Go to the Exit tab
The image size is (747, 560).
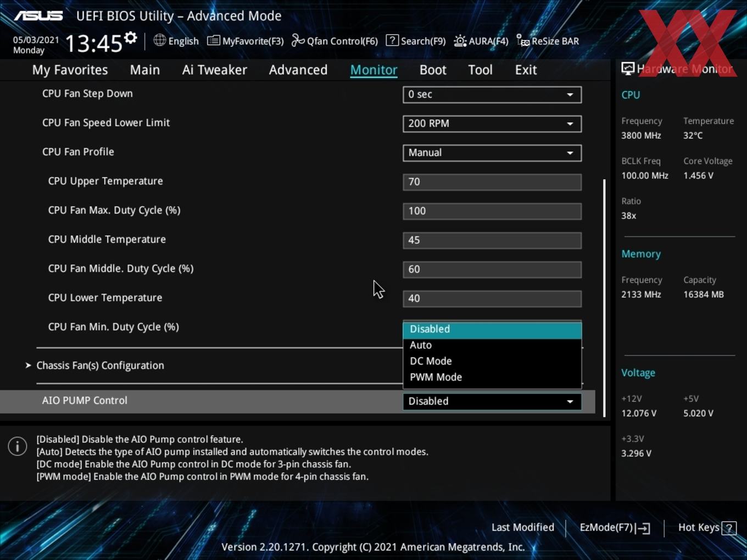tap(526, 70)
